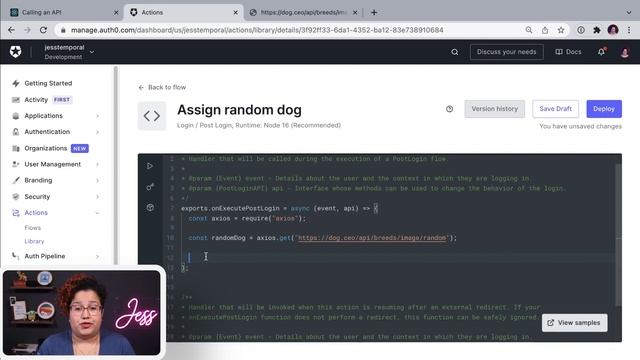Open the Chrome extensions puzzle icon
This screenshot has height=360, width=640.
pyautogui.click(x=597, y=30)
